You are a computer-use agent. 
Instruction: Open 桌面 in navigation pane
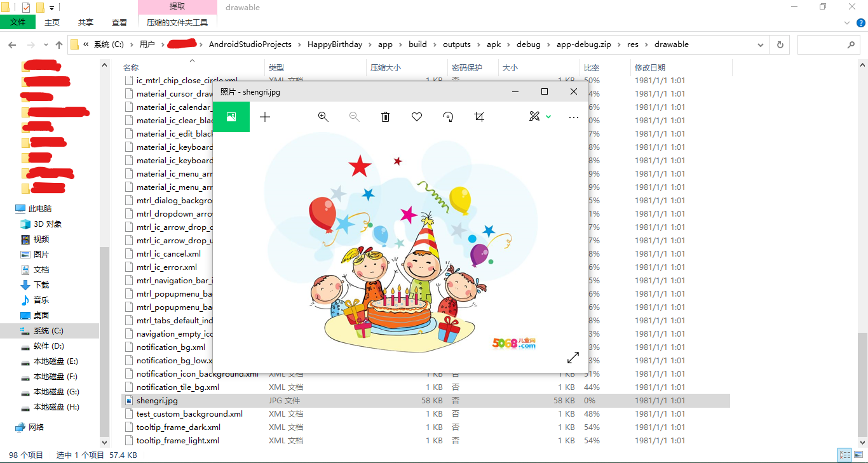[x=41, y=316]
